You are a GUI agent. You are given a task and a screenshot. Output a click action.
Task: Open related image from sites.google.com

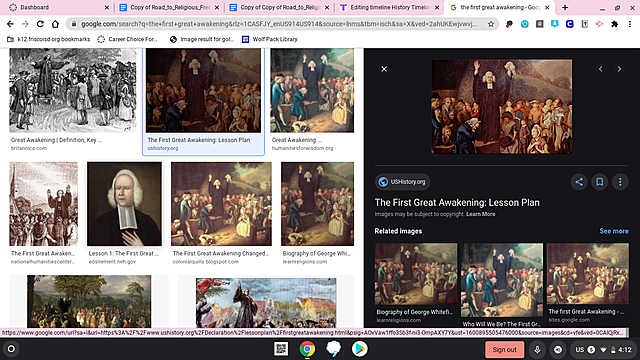point(588,273)
